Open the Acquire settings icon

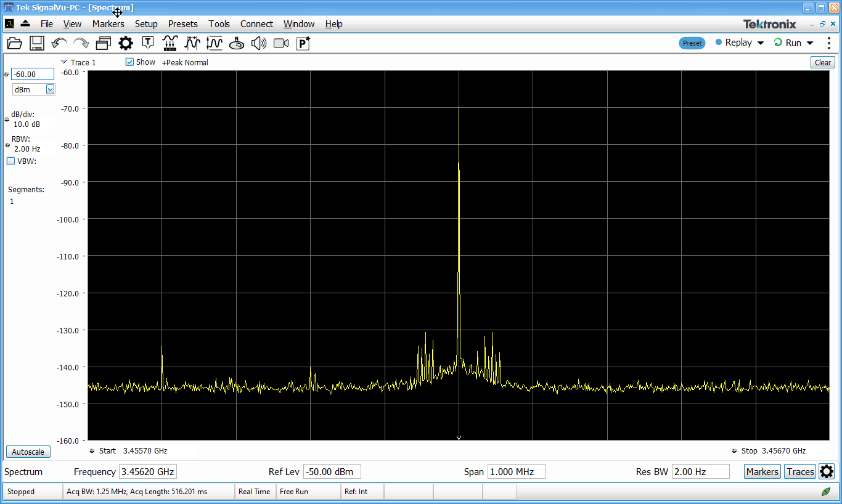click(x=170, y=43)
